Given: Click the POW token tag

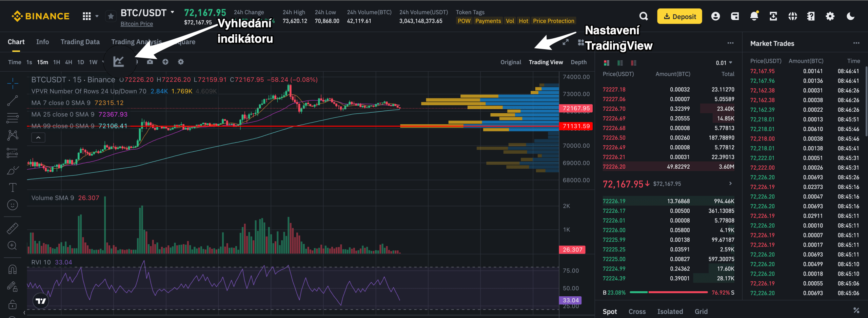Looking at the screenshot, I should pyautogui.click(x=464, y=21).
